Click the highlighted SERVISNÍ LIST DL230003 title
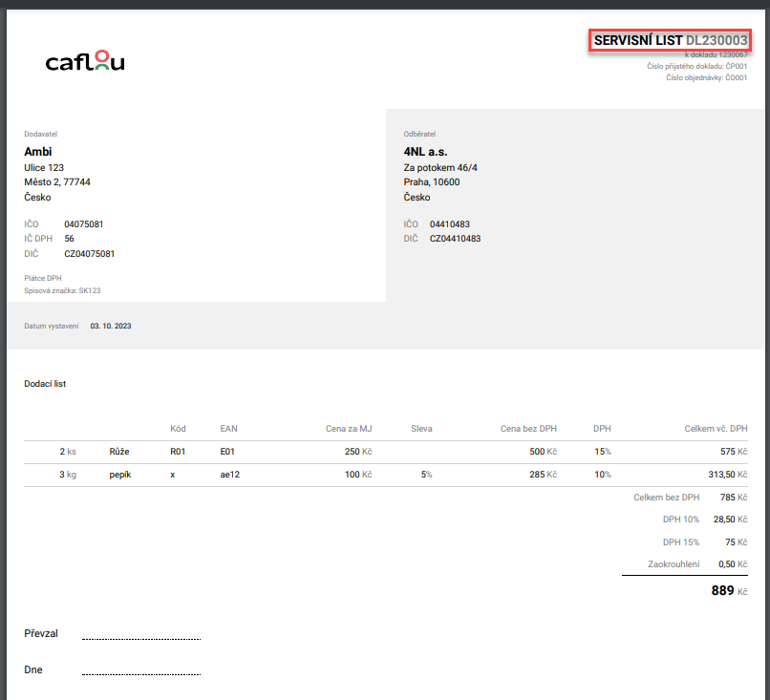Screen dimensions: 770x700 click(669, 41)
